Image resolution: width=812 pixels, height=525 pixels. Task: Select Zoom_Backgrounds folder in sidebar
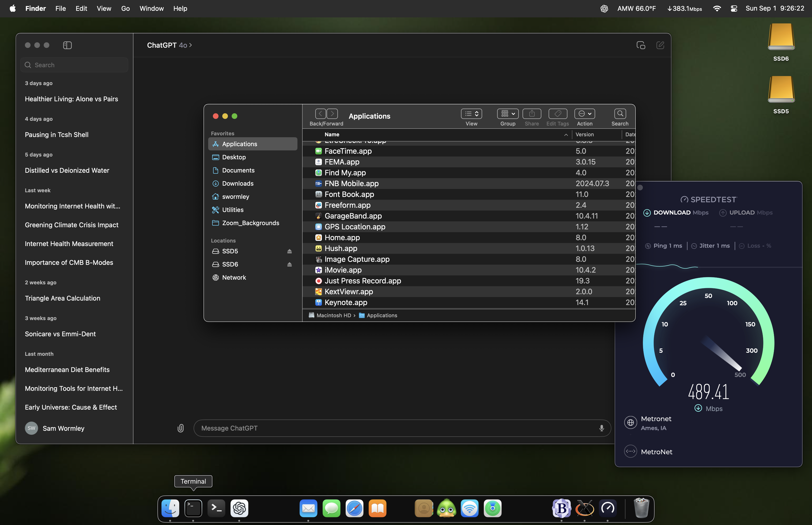(x=253, y=223)
